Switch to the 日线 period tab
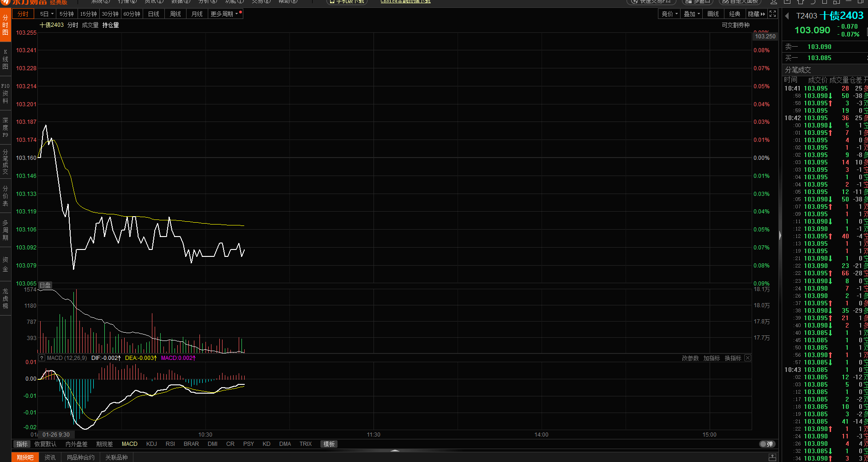868x462 pixels. click(x=154, y=14)
